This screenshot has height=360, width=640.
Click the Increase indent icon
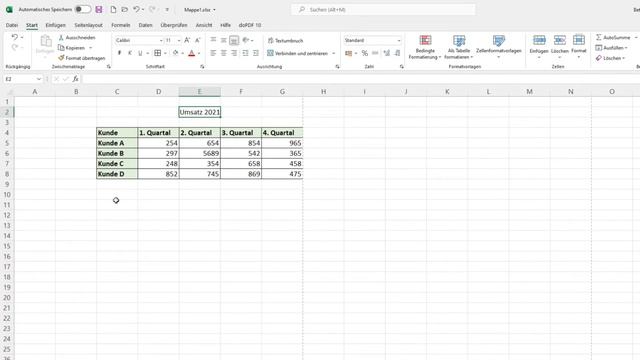point(256,53)
